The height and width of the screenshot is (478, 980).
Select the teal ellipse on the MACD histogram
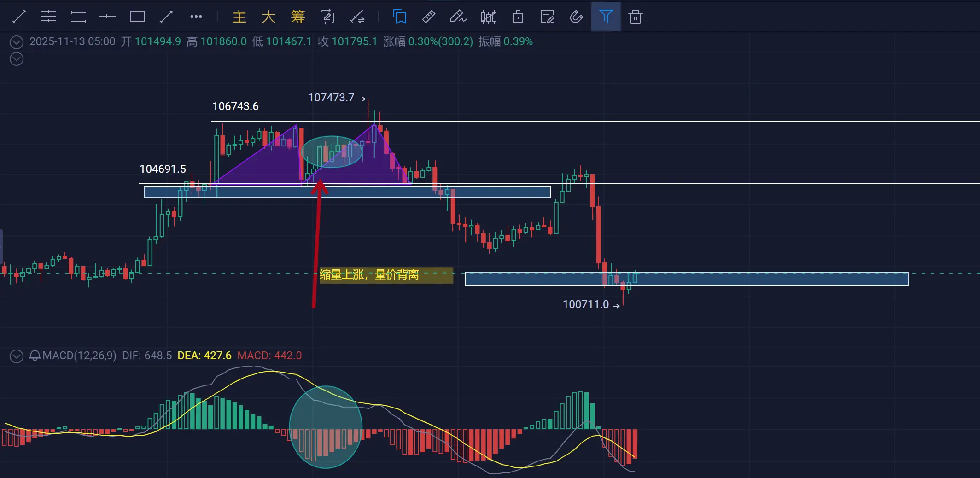coord(326,427)
